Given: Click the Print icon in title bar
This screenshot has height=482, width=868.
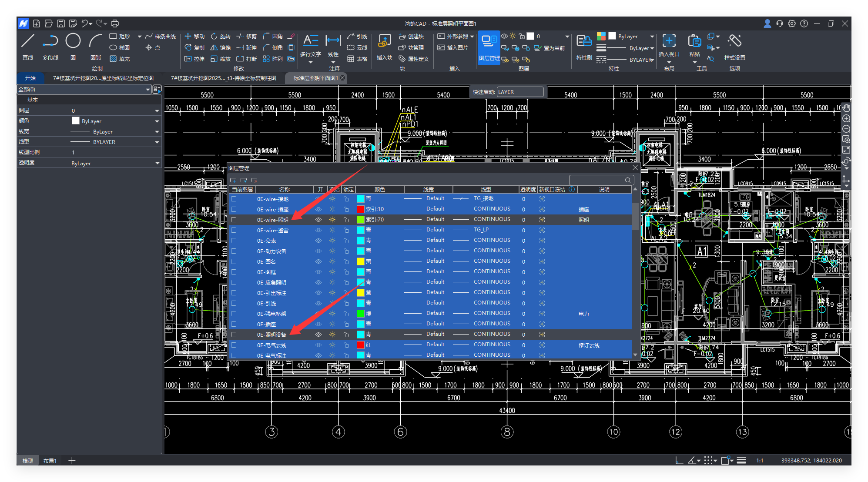Looking at the screenshot, I should click(115, 23).
